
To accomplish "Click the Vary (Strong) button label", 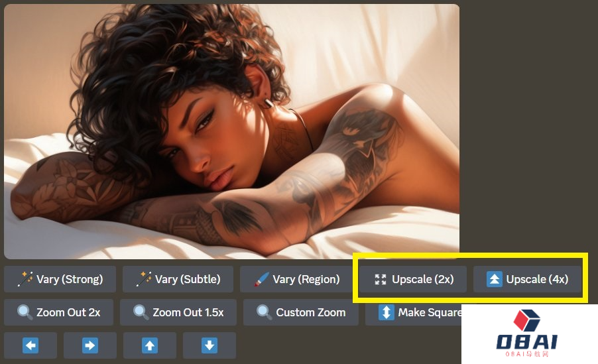I will click(x=70, y=279).
